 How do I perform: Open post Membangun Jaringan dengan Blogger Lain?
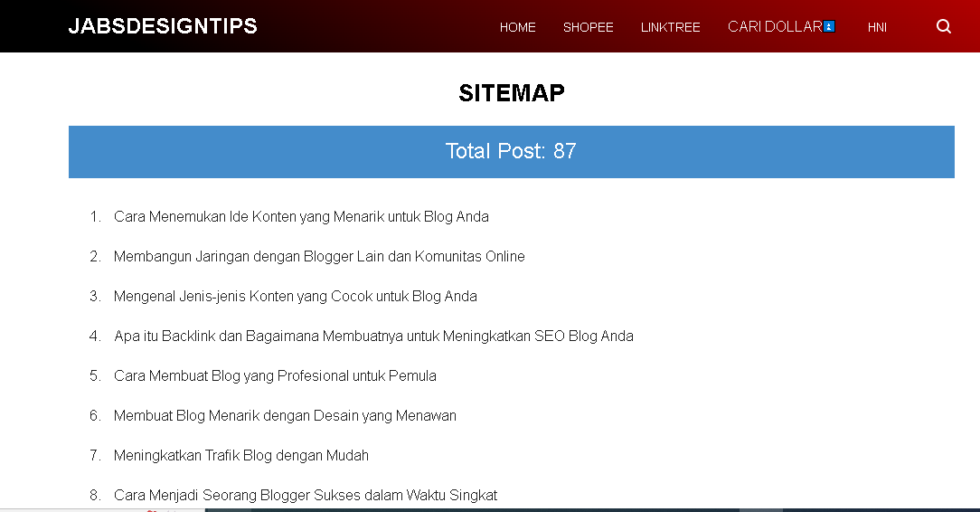click(x=319, y=256)
